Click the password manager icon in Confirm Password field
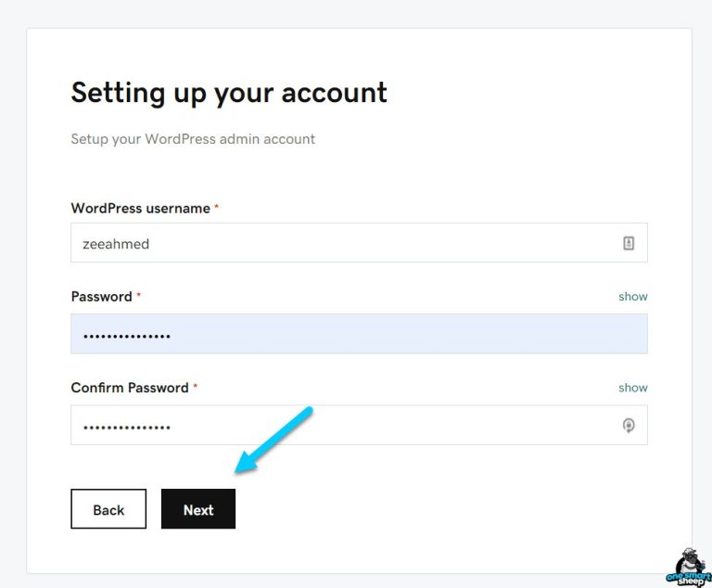This screenshot has width=712, height=588. [x=629, y=426]
